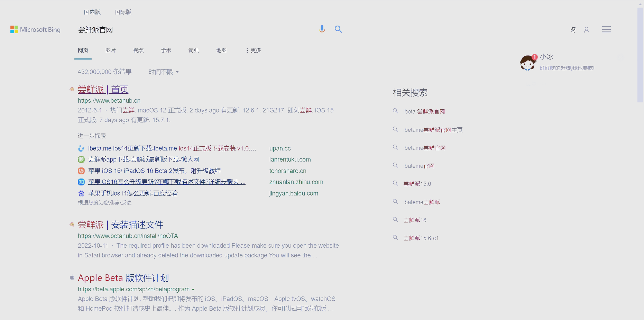This screenshot has height=320, width=644.
Task: Open the 尝鲜派 | 安装描述文件 result
Action: 120,225
